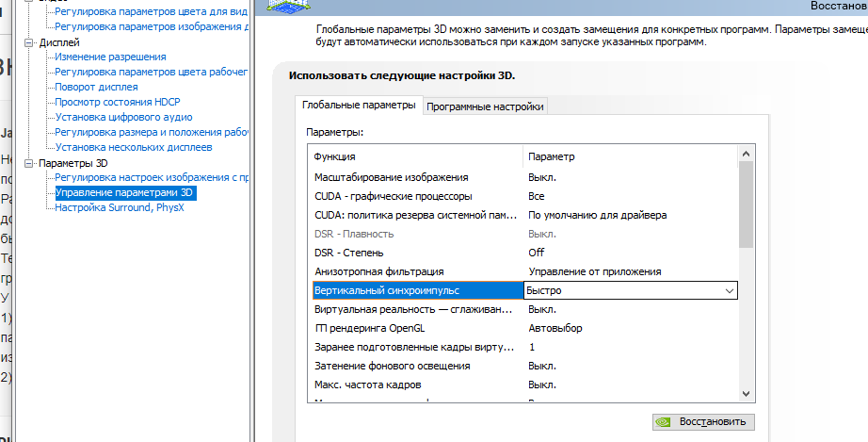Select CUDA: политика резерва системной памяти row
Screen dimensions: 868x442
523,215
